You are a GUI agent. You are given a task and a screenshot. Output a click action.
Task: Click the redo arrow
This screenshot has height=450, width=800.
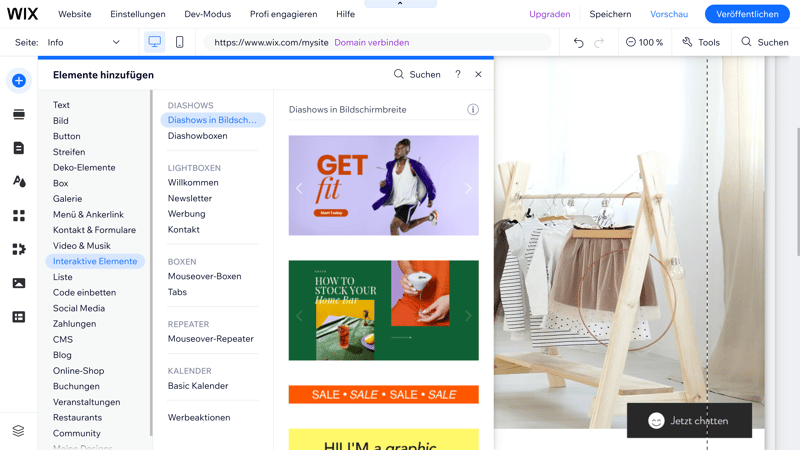(599, 42)
